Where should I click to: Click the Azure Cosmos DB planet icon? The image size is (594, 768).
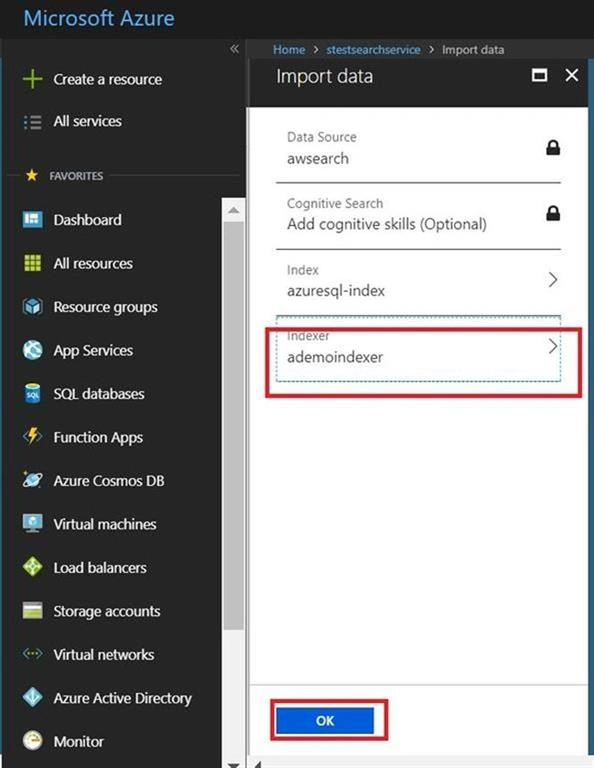[x=32, y=480]
